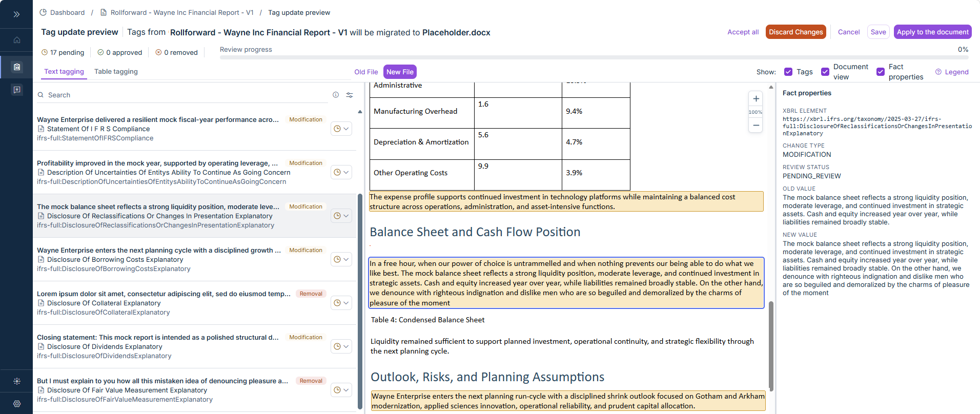Viewport: 980px width, 414px height.
Task: Click the Cancel button
Action: 849,32
